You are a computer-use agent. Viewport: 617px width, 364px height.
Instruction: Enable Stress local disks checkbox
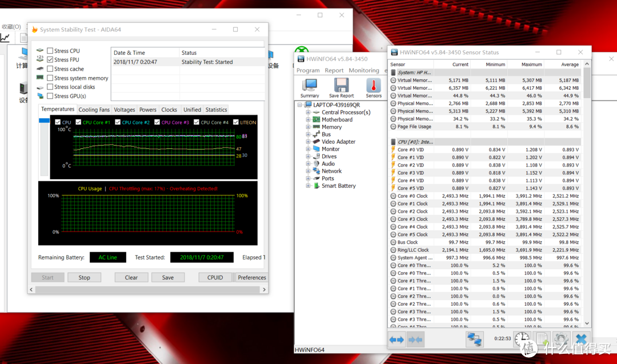(x=50, y=87)
